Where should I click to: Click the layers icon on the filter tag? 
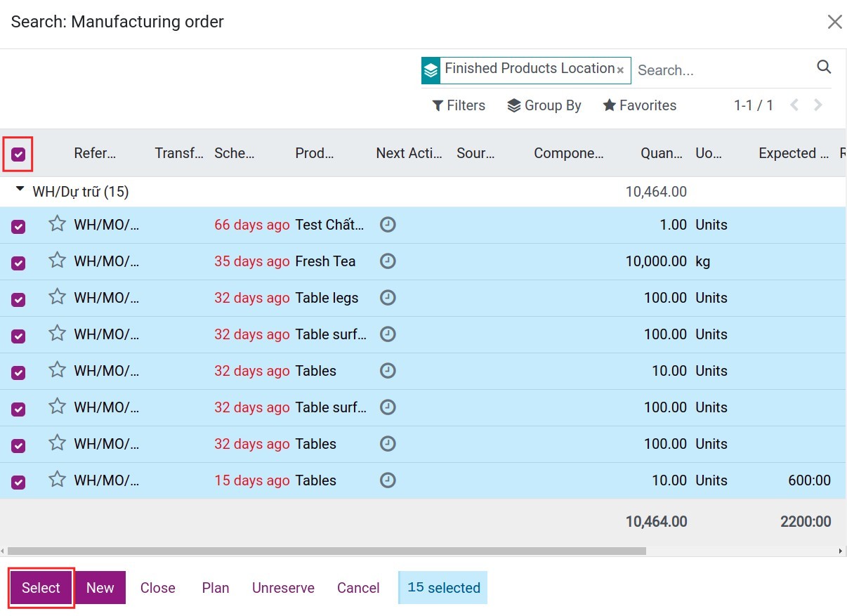(431, 69)
